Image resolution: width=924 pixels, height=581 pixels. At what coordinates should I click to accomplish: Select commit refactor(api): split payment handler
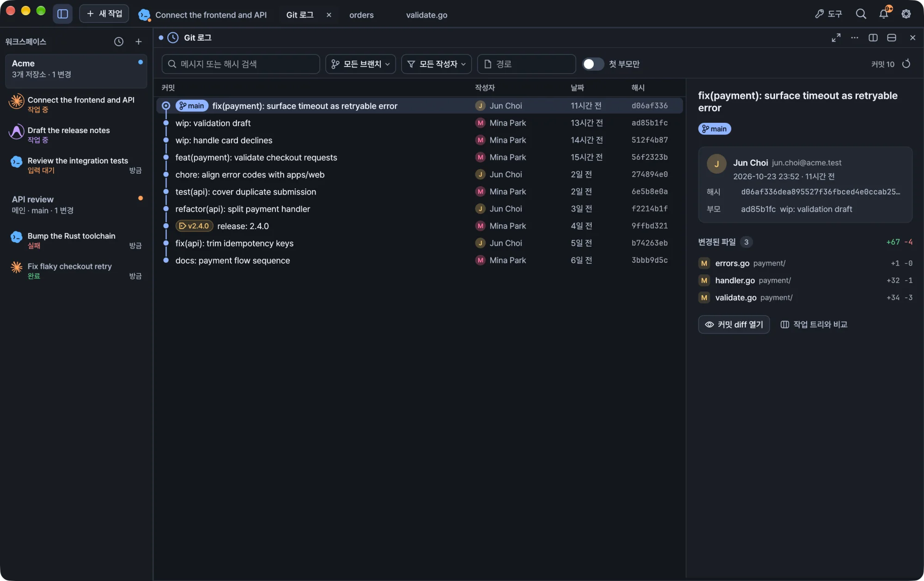point(419,209)
